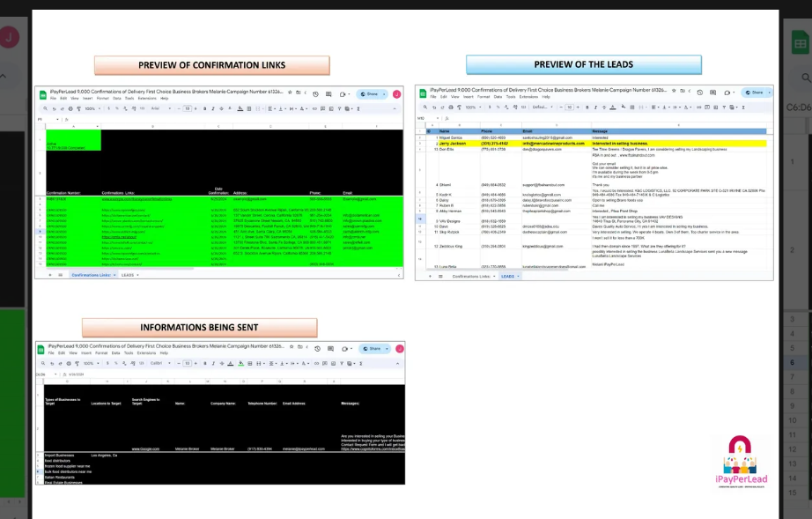Image resolution: width=812 pixels, height=519 pixels.
Task: Click Sheets logo in informations being sent preview
Action: pyautogui.click(x=41, y=350)
